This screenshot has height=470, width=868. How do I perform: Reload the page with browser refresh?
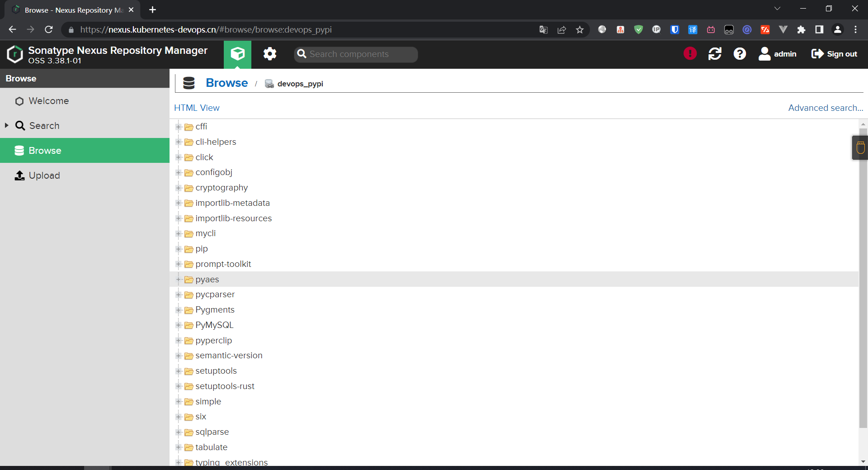coord(49,29)
